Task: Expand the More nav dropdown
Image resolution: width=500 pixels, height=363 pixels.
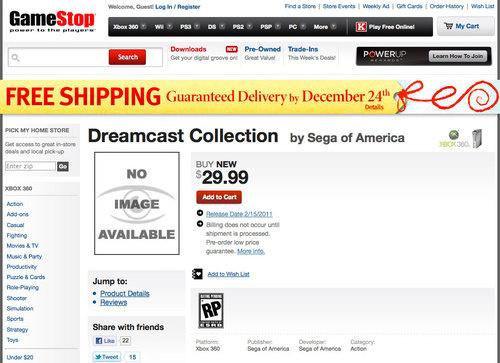Action: point(333,26)
